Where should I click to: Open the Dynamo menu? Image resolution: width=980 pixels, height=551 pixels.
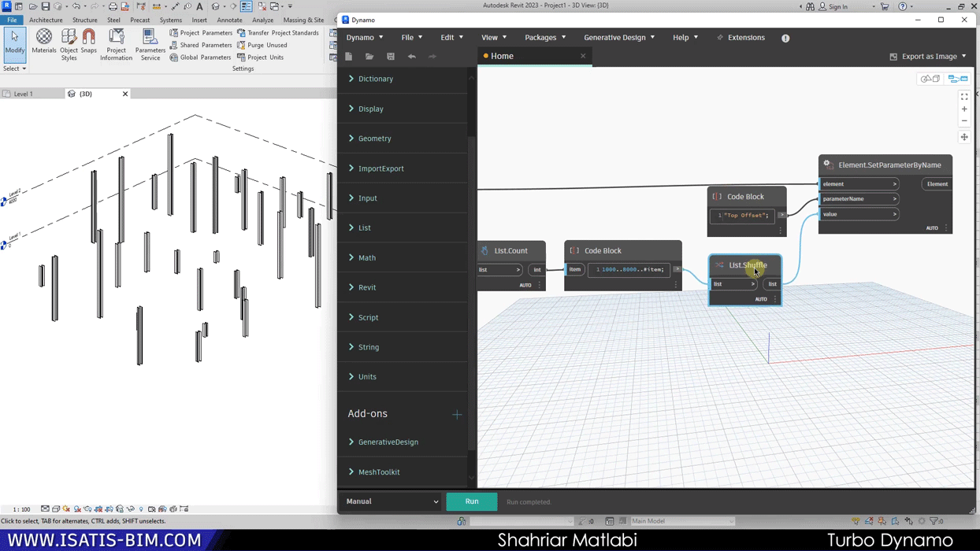[x=365, y=38]
